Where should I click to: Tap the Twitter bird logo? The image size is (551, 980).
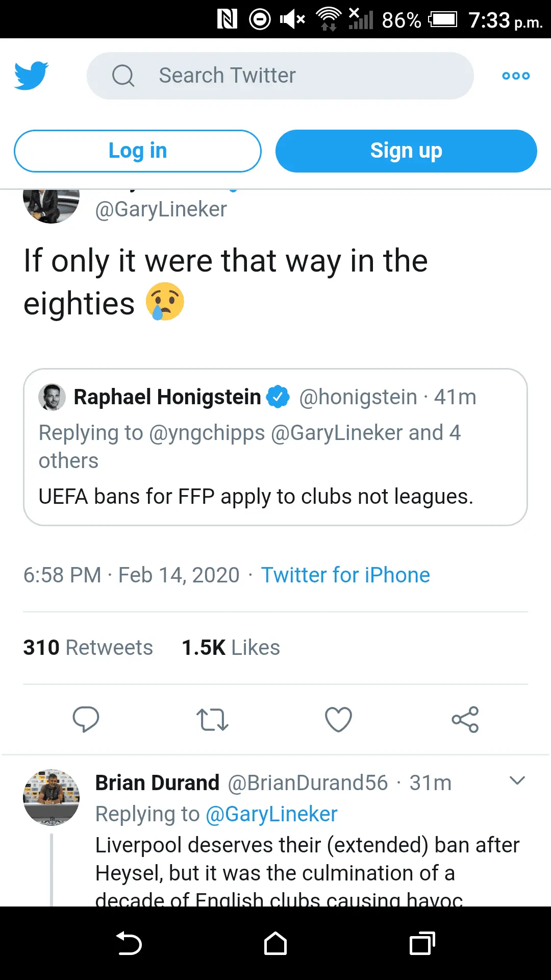[31, 76]
